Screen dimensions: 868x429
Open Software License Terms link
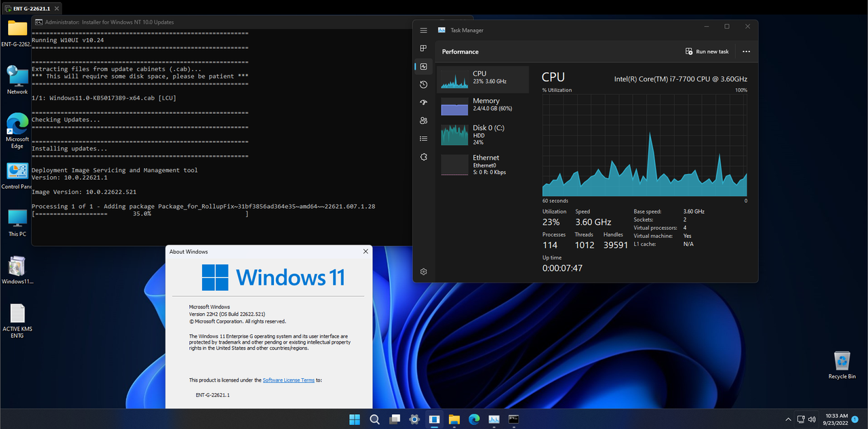coord(289,380)
